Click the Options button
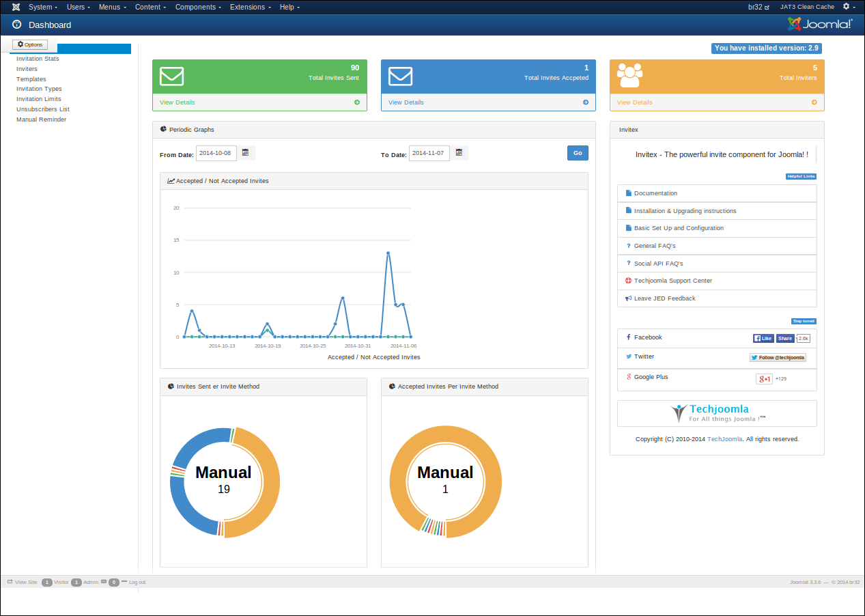The width and height of the screenshot is (865, 616). [30, 44]
